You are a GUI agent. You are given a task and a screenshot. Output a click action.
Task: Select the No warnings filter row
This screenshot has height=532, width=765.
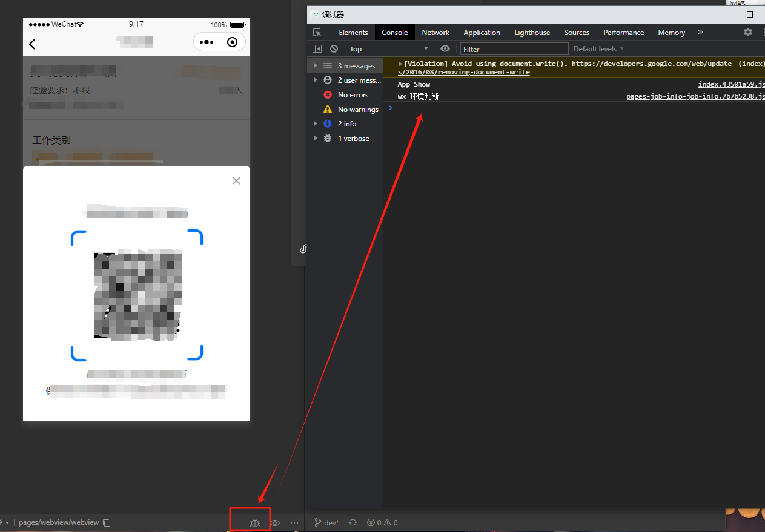(x=345, y=110)
